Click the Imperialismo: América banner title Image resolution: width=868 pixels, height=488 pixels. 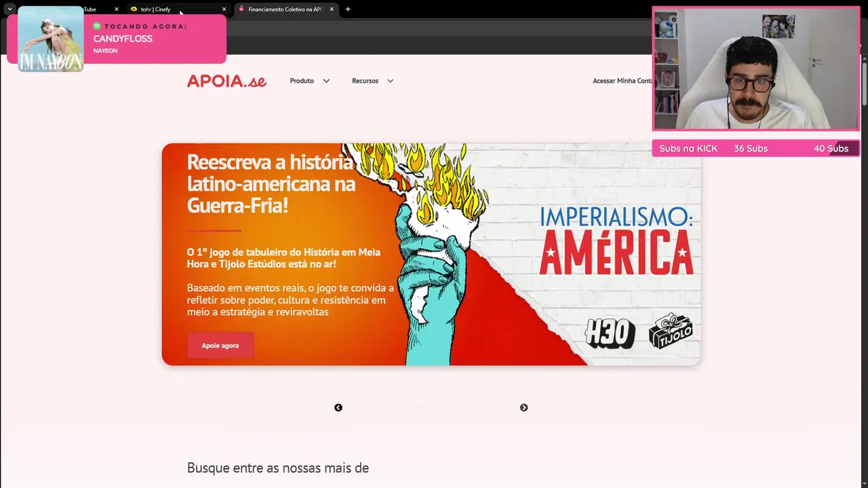616,241
